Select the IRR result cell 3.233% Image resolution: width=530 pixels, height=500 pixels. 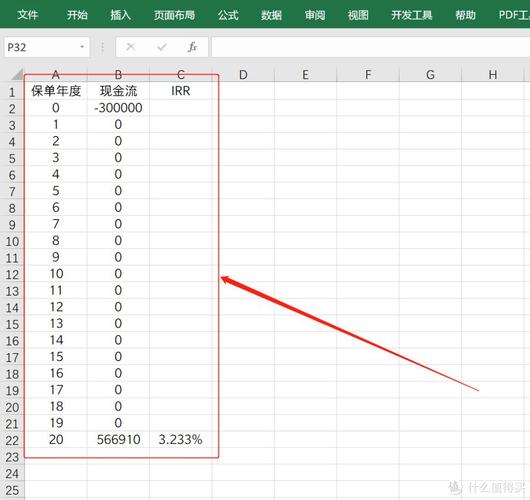[180, 439]
